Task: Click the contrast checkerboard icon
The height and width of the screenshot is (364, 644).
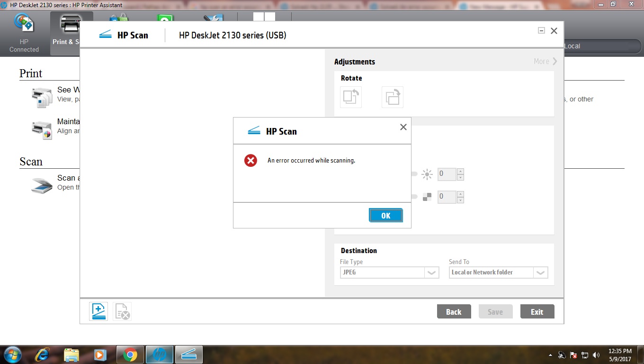Action: pyautogui.click(x=427, y=197)
